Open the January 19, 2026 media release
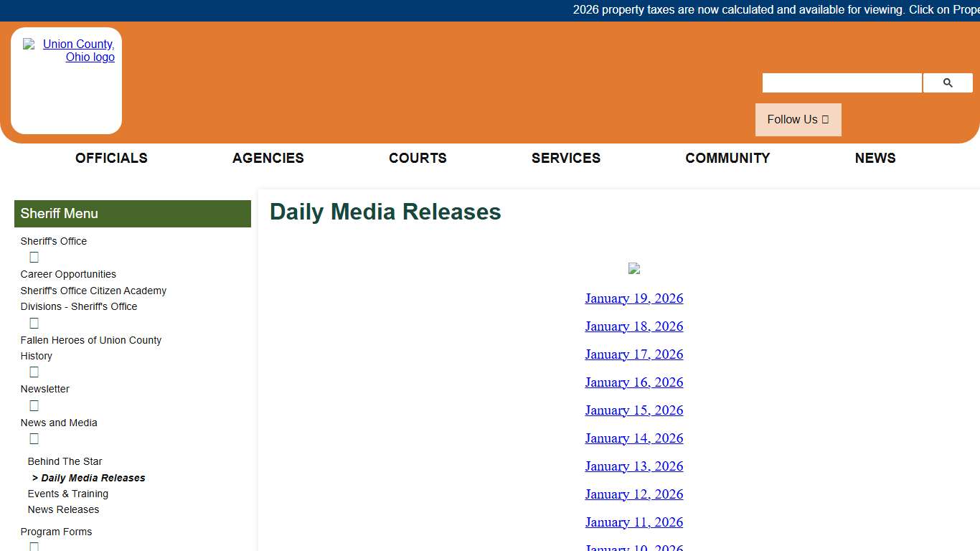980x551 pixels. click(x=634, y=298)
